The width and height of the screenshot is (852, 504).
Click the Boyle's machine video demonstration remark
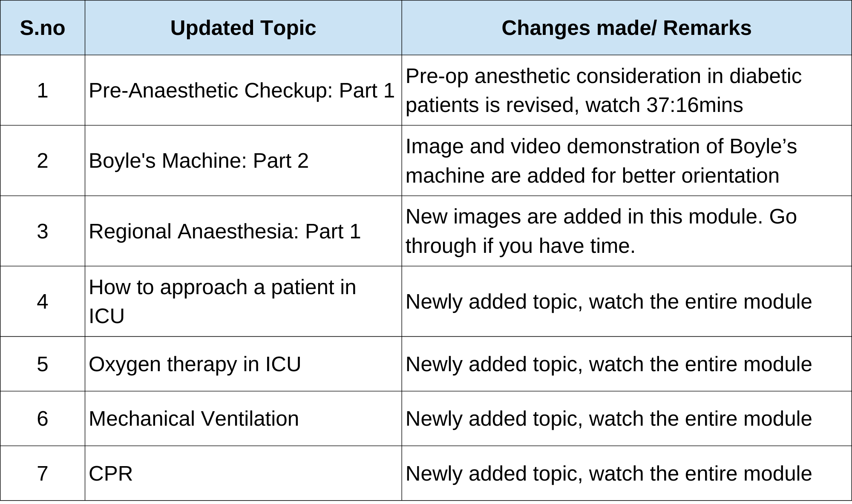tap(601, 161)
